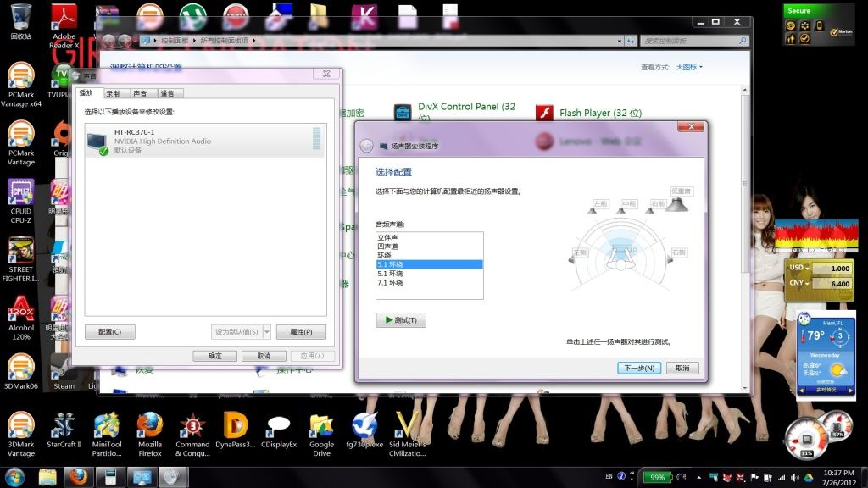
Task: Click 取消 in speaker setup wizard
Action: 682,368
